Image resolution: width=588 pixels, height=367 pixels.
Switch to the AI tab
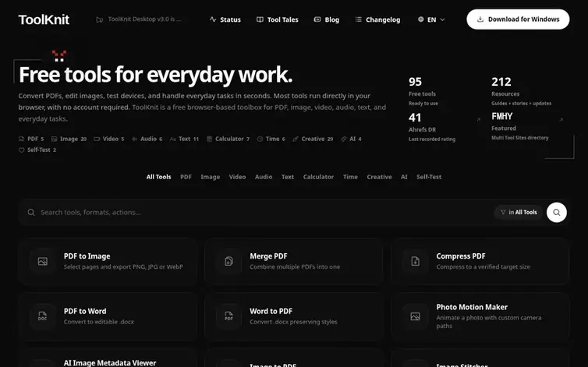tap(404, 177)
